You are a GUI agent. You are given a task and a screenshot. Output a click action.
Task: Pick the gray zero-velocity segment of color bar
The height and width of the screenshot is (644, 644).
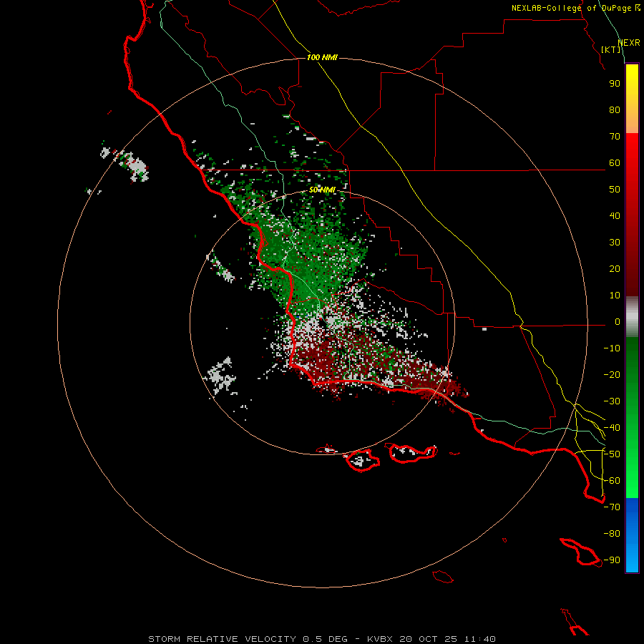pyautogui.click(x=632, y=317)
